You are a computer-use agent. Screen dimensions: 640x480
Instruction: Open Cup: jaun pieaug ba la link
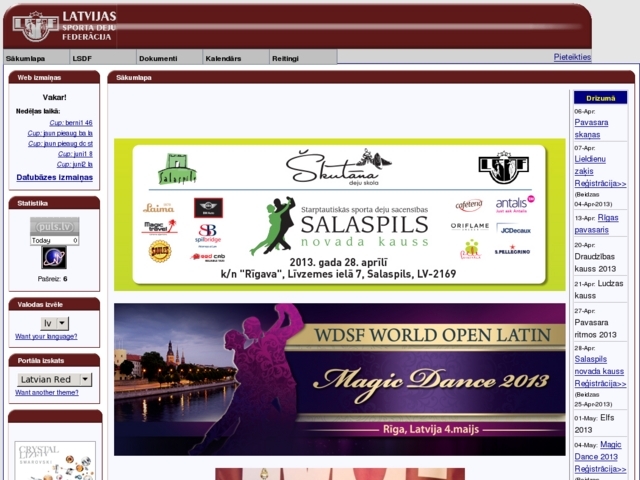point(60,133)
